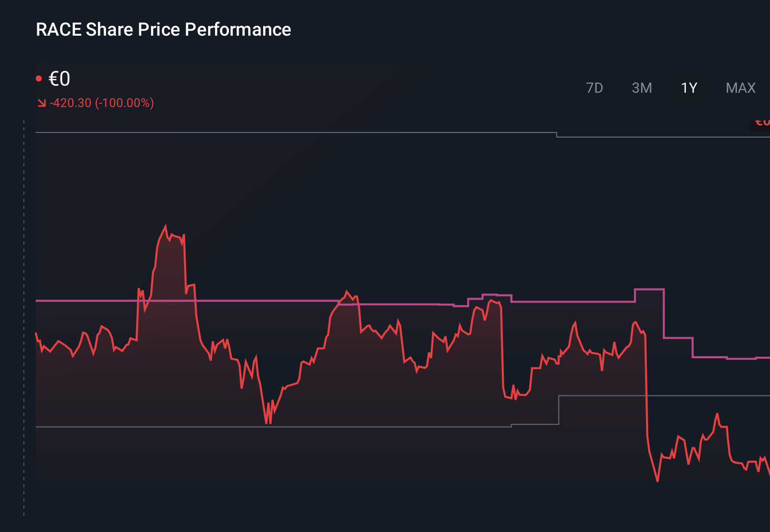Click the downward trend arrow icon
Screen dimensions: 770x532
point(41,102)
